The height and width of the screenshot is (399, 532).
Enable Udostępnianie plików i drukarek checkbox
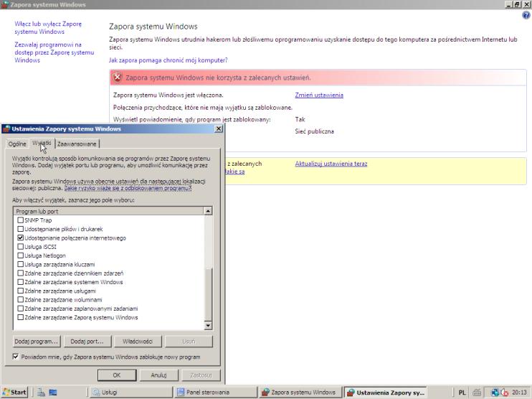(20, 229)
